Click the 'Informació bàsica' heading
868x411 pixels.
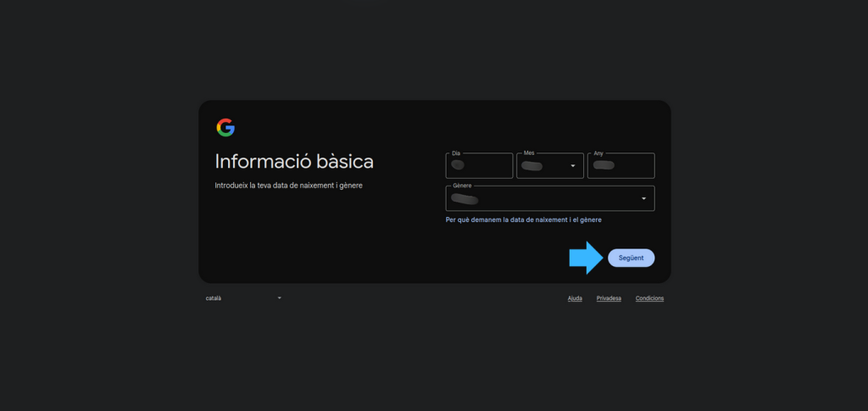point(294,161)
